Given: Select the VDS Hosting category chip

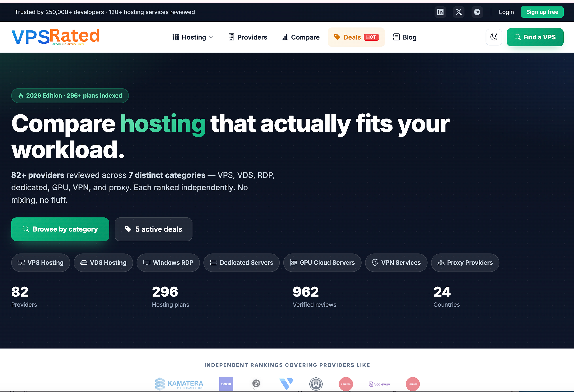Looking at the screenshot, I should 103,263.
